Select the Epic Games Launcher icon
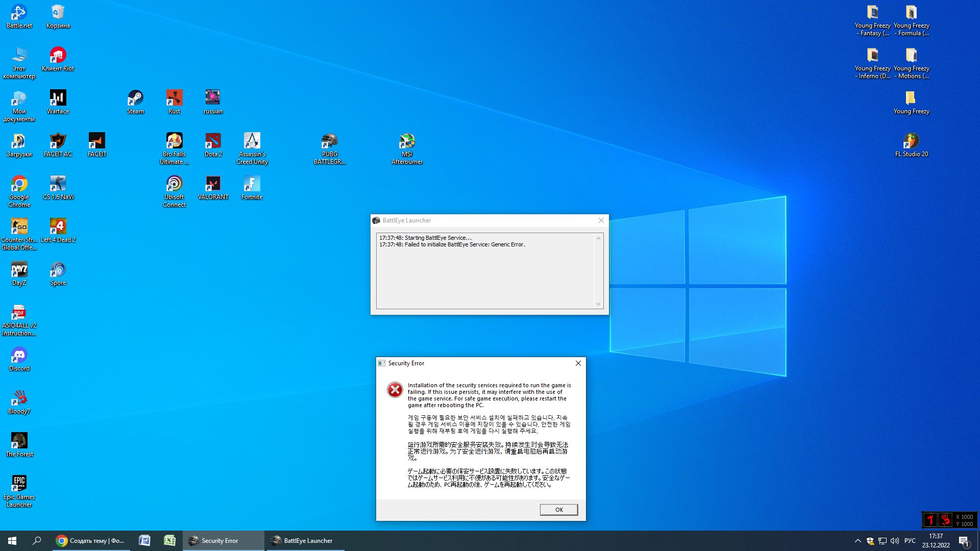The width and height of the screenshot is (980, 551). tap(19, 491)
